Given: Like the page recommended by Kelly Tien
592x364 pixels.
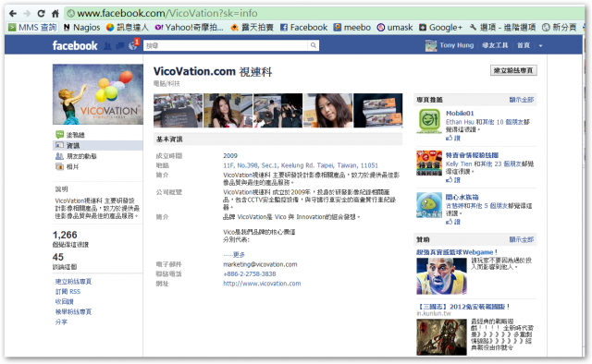Looking at the screenshot, I should point(453,180).
